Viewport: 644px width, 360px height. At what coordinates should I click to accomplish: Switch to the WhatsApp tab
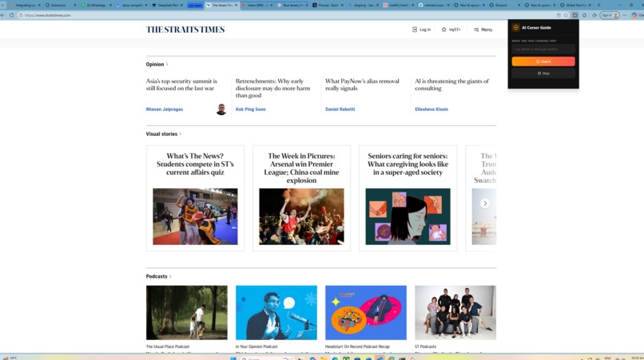click(x=94, y=5)
